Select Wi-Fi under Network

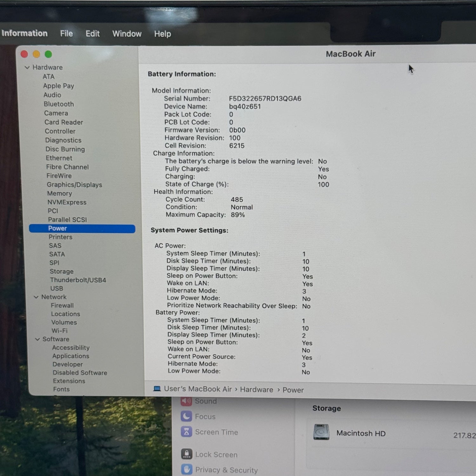[60, 331]
